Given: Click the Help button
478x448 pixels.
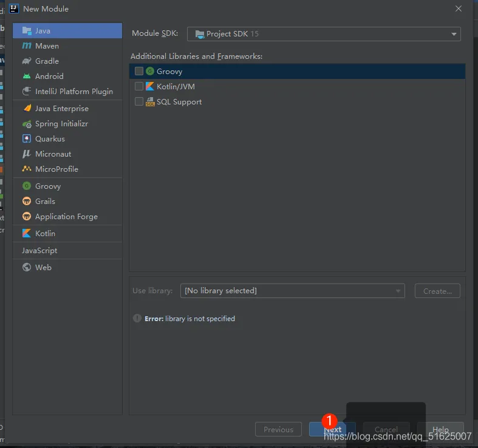Looking at the screenshot, I should [440, 429].
